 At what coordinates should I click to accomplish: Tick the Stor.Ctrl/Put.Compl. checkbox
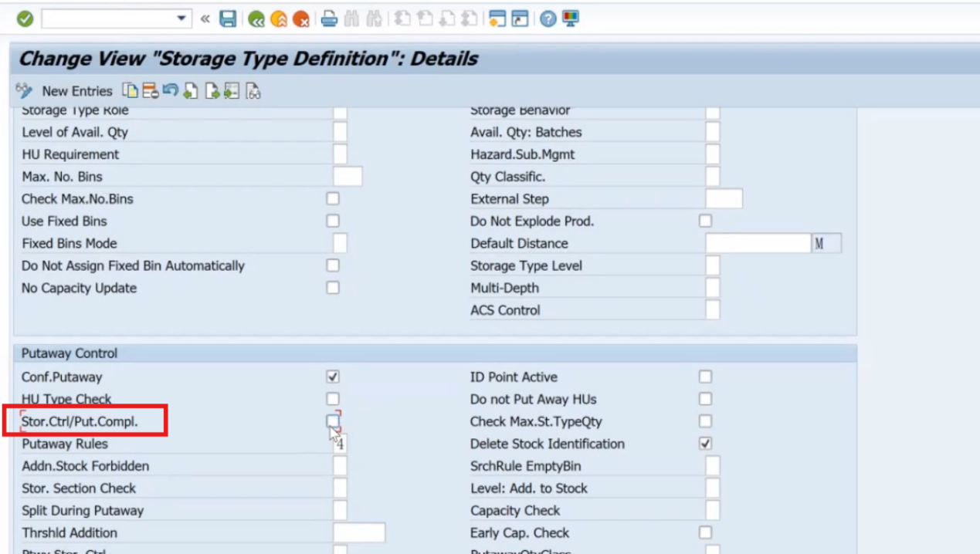point(333,421)
